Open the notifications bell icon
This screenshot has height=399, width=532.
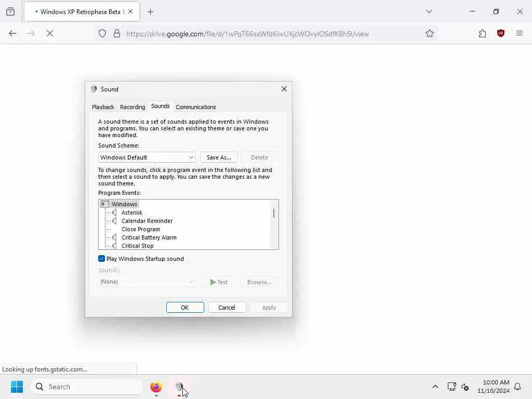pos(517,387)
